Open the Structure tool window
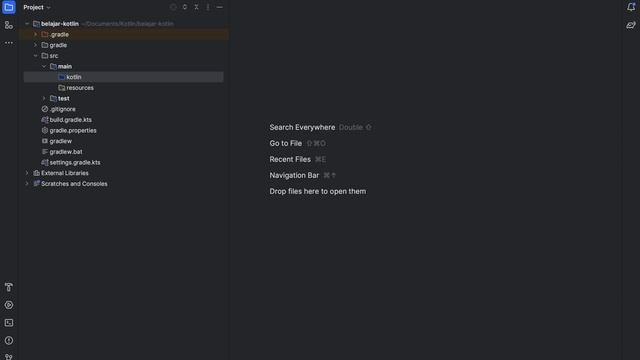This screenshot has height=360, width=640. pyautogui.click(x=9, y=25)
